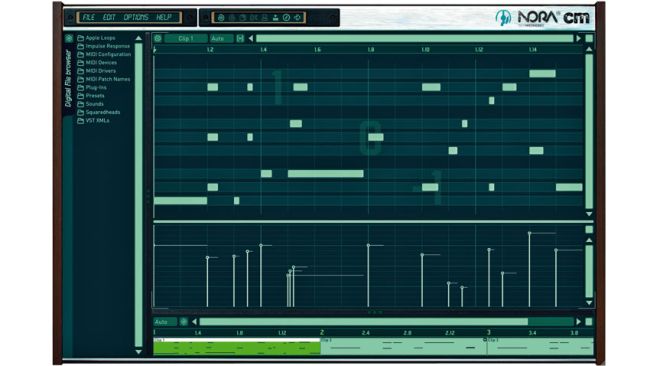The height and width of the screenshot is (366, 650).
Task: Click the compass-style circle icon in toolbar
Action: coord(286,18)
